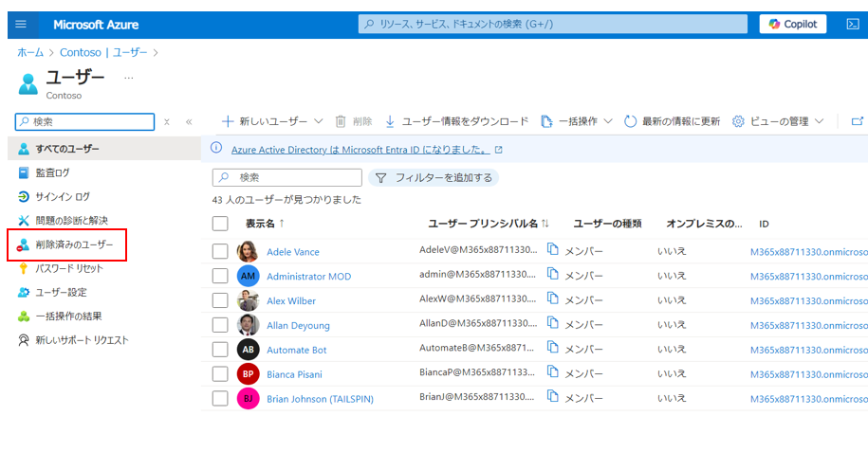Open the Allan Deyoung user link
Viewport: 868px width, 452px height.
298,325
